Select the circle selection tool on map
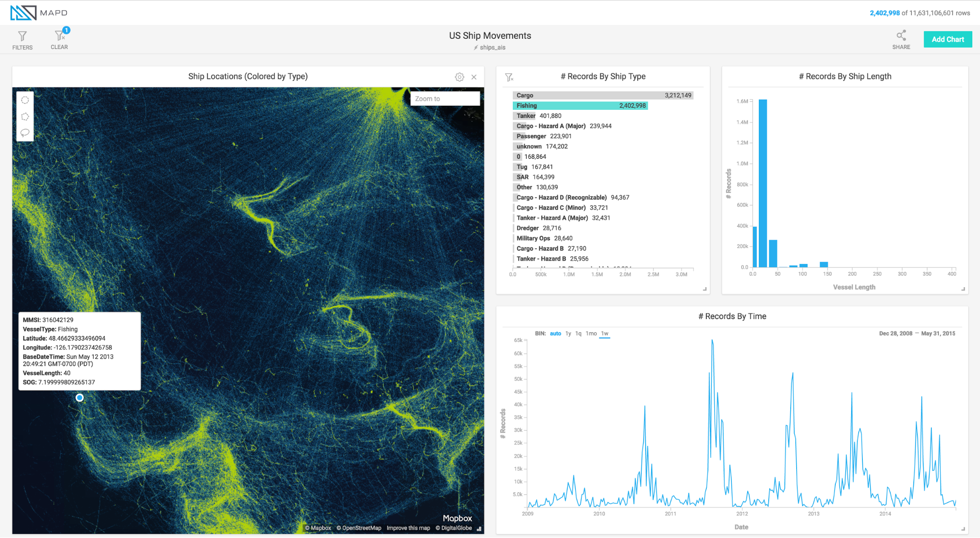This screenshot has height=538, width=980. click(25, 100)
